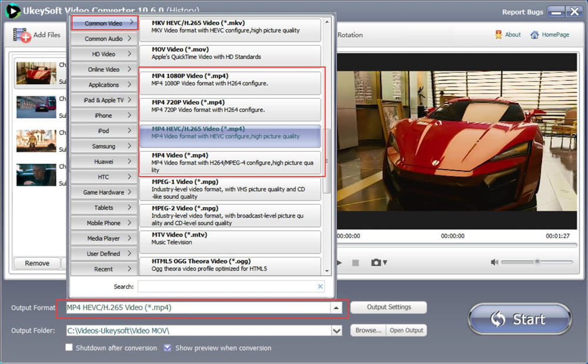Screen dimensions: 588x364
Task: Click the Start convert button
Action: 519,319
